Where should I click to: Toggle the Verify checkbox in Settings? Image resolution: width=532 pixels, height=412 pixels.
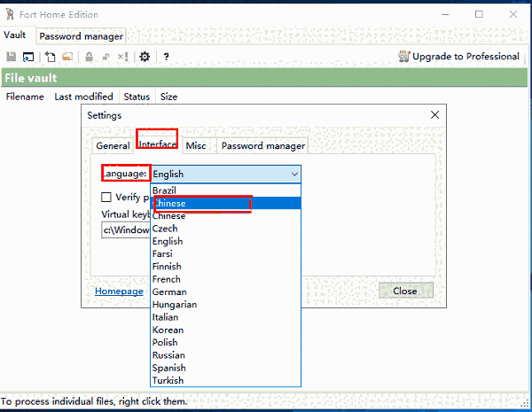106,197
